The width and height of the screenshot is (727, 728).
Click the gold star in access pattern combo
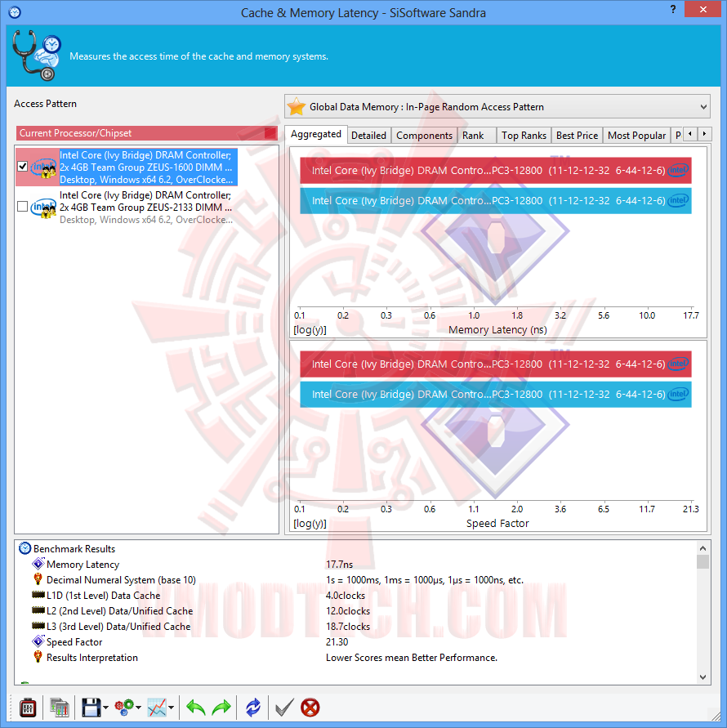(x=297, y=107)
